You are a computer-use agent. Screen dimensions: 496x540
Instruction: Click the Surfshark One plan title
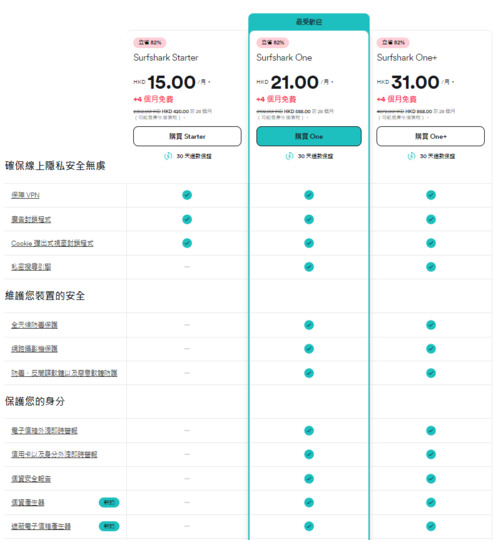click(x=284, y=58)
